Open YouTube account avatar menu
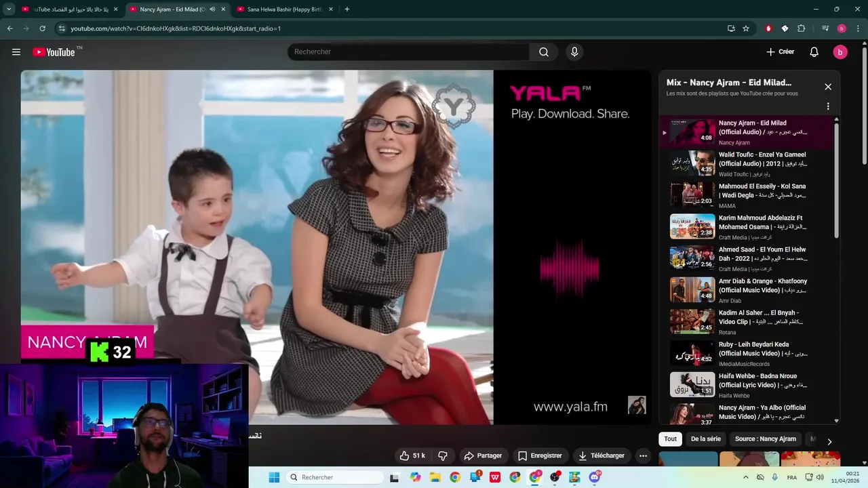The image size is (868, 488). coord(840,52)
